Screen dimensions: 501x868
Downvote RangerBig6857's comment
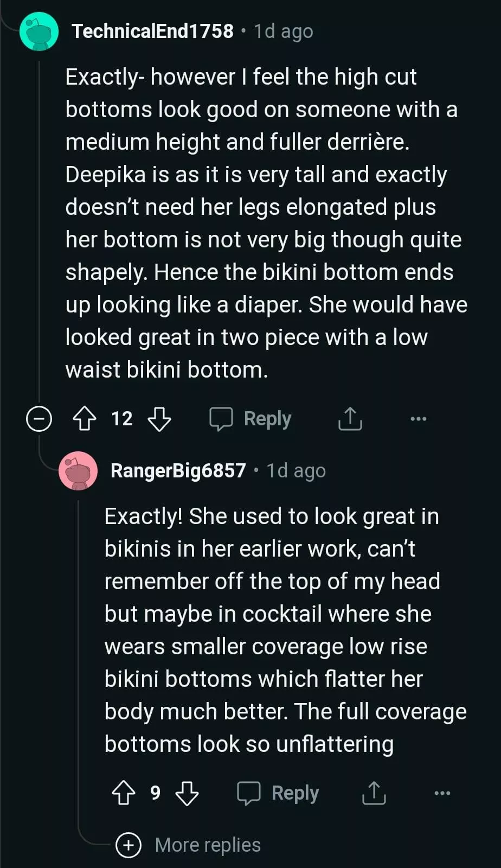click(x=187, y=793)
